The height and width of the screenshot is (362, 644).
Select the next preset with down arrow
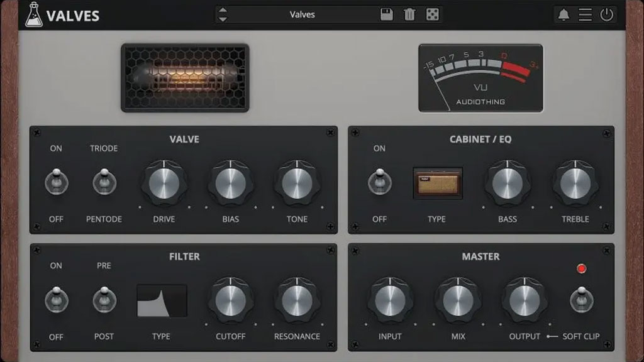(x=223, y=19)
